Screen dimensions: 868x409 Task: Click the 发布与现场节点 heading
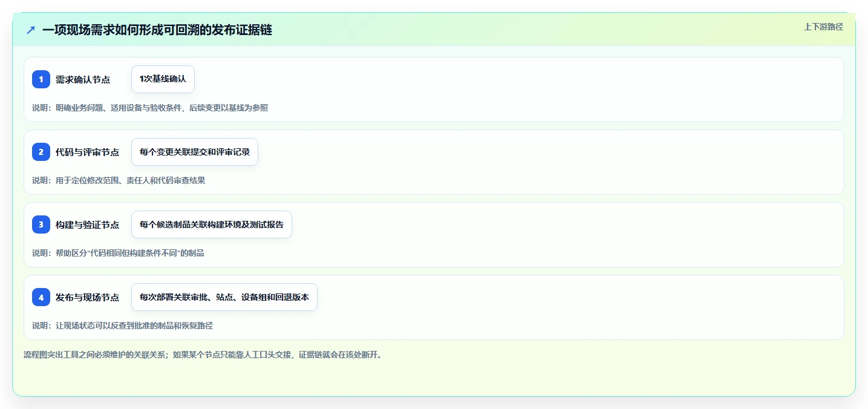[x=87, y=297]
